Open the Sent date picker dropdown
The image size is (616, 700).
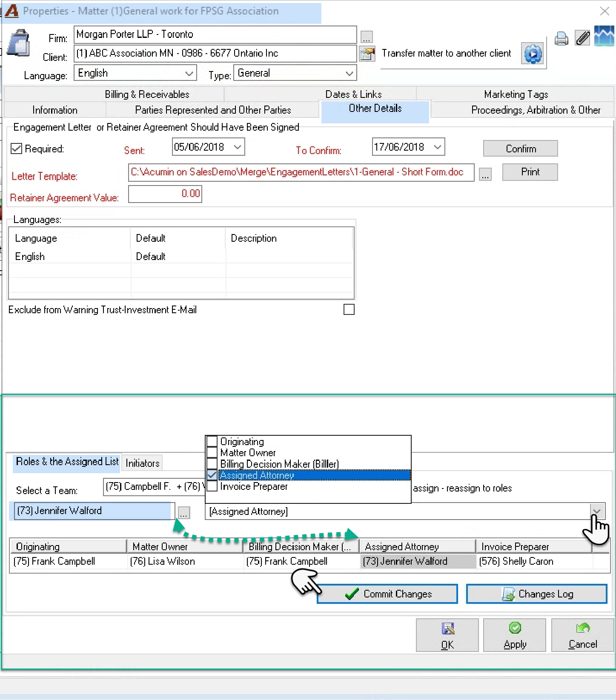[x=238, y=147]
